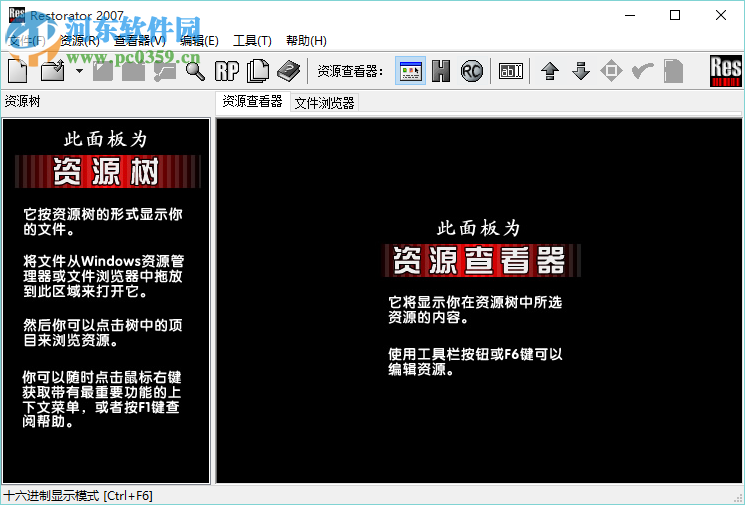
Task: Maximize the Restorator 2007 window
Action: (x=675, y=15)
